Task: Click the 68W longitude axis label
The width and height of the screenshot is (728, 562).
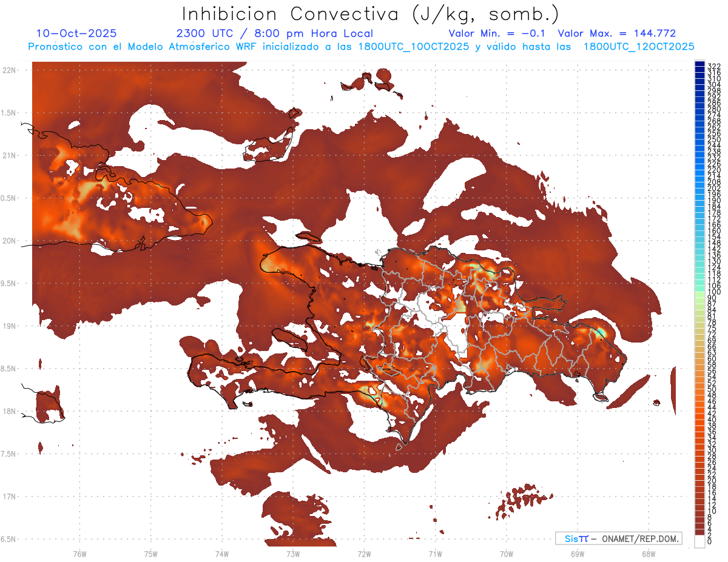Action: [x=648, y=553]
